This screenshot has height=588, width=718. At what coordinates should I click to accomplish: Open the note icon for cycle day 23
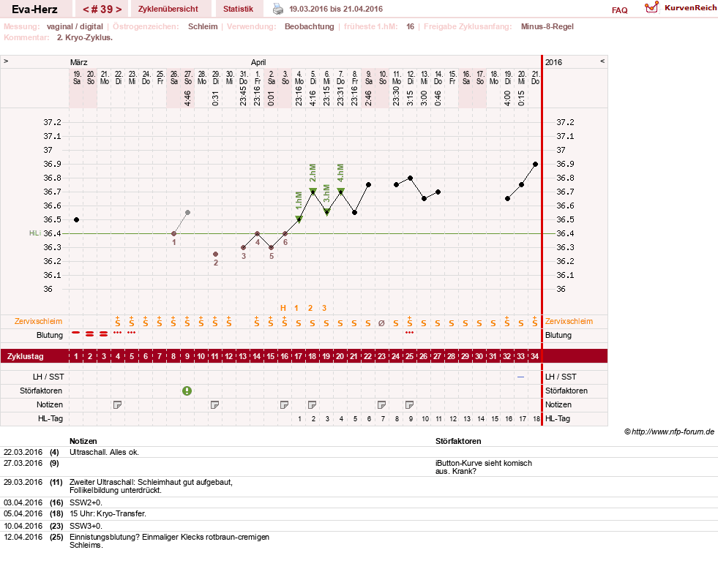381,405
